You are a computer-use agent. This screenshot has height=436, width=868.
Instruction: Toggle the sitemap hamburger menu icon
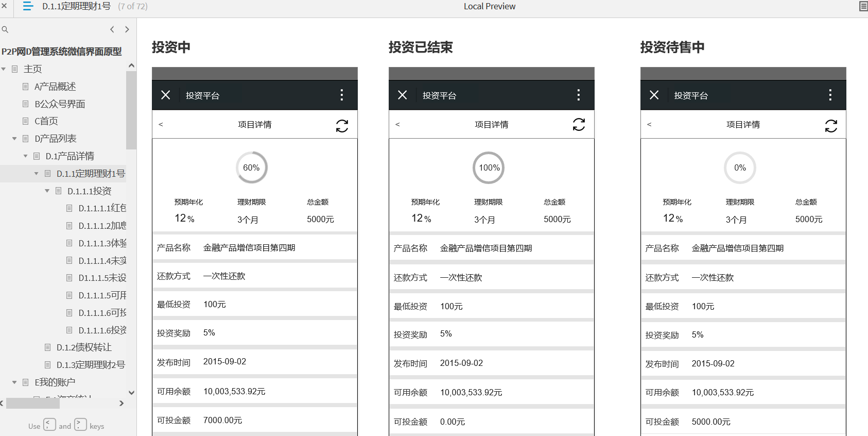(28, 6)
